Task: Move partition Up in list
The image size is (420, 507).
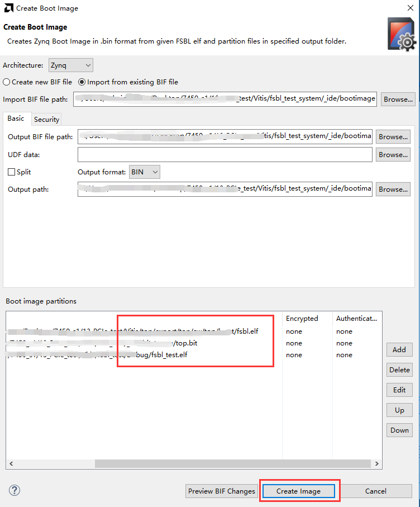Action: point(399,410)
